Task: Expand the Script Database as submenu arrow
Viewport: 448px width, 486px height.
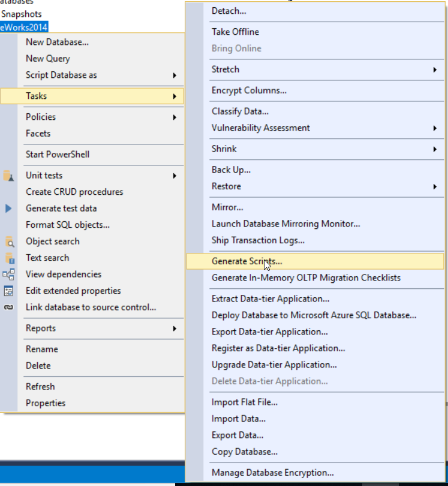Action: pyautogui.click(x=175, y=76)
